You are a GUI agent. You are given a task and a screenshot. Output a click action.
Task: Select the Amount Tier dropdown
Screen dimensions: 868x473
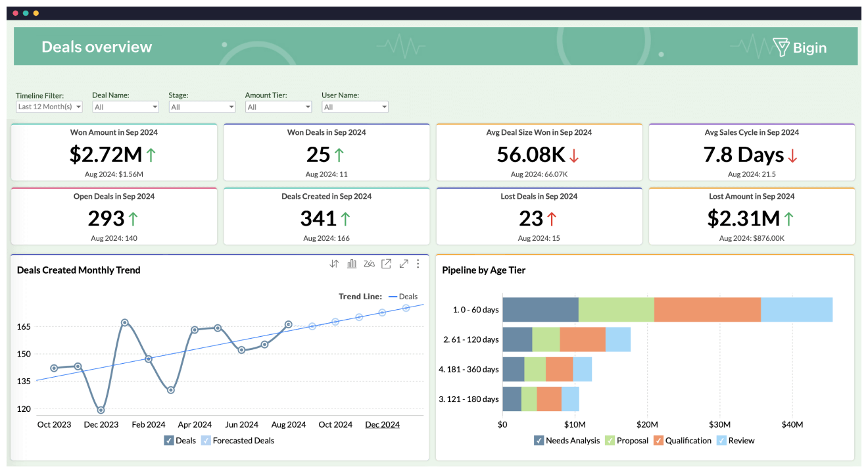[278, 107]
